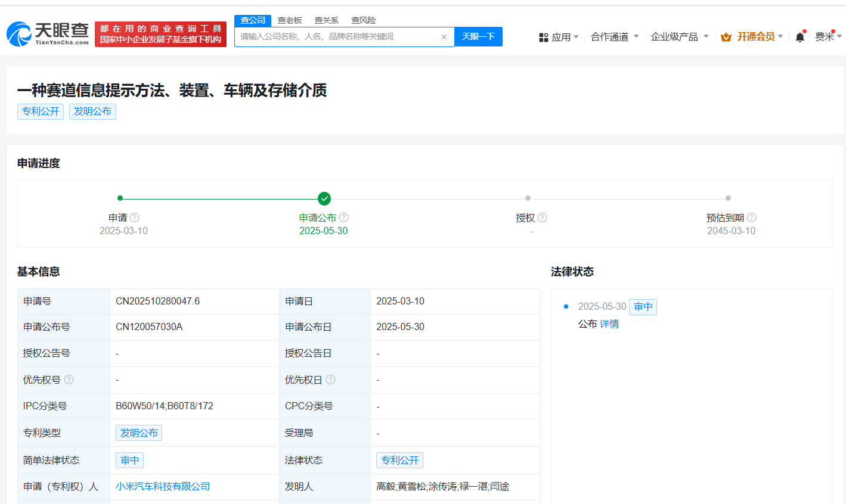This screenshot has width=846, height=504.
Task: Switch to the 查公司 search tab
Action: point(253,20)
